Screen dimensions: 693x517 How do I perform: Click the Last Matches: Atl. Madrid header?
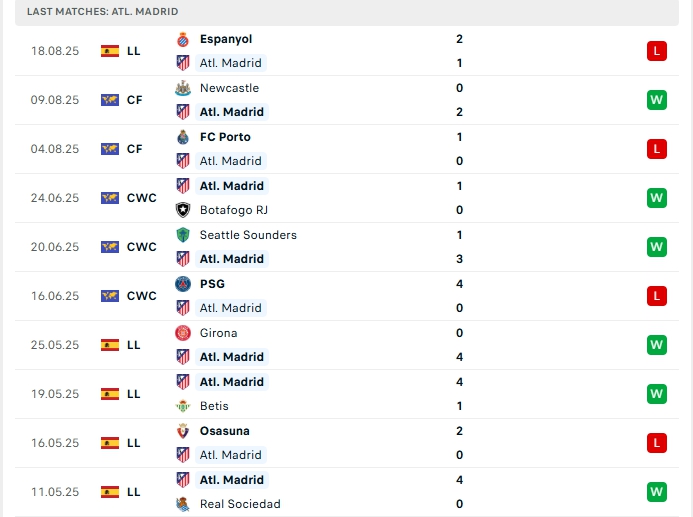tap(103, 11)
